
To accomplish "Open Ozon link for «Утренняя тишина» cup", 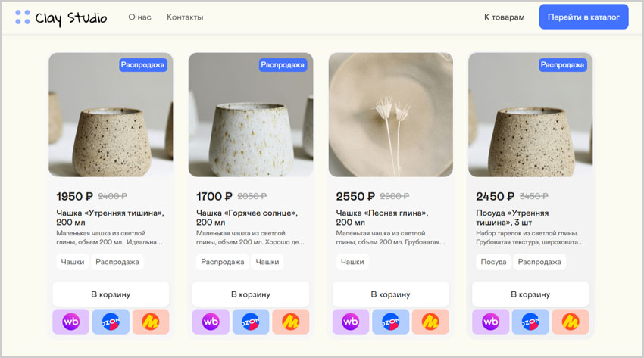I will (111, 322).
